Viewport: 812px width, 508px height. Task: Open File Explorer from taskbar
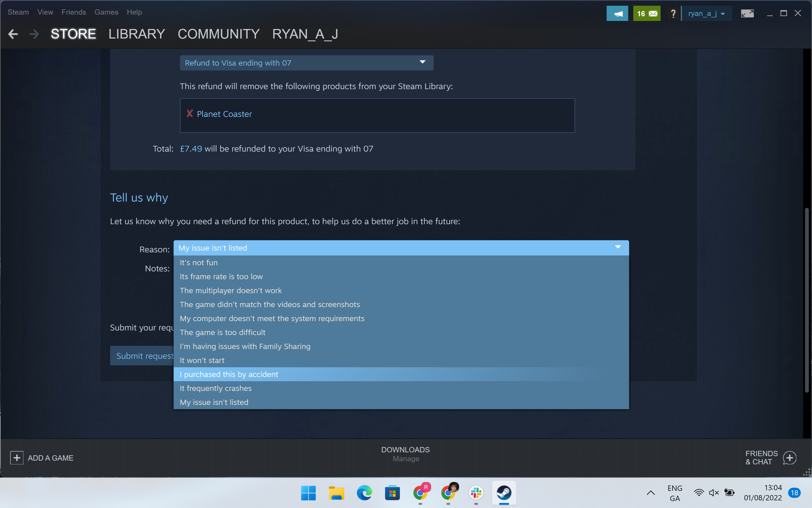coord(336,493)
